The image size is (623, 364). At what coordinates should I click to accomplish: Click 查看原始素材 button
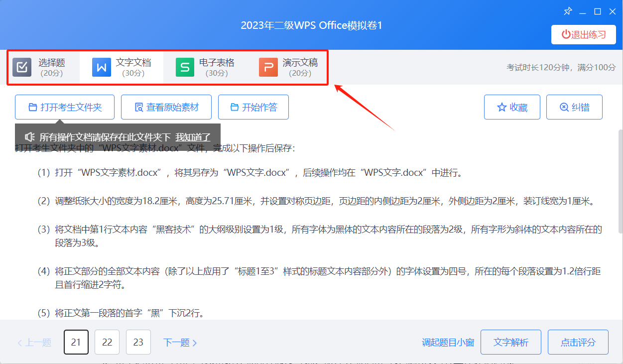pos(166,107)
